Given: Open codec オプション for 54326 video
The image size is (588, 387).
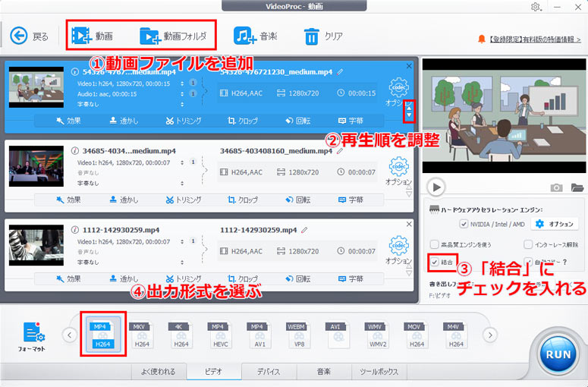Looking at the screenshot, I should [398, 92].
